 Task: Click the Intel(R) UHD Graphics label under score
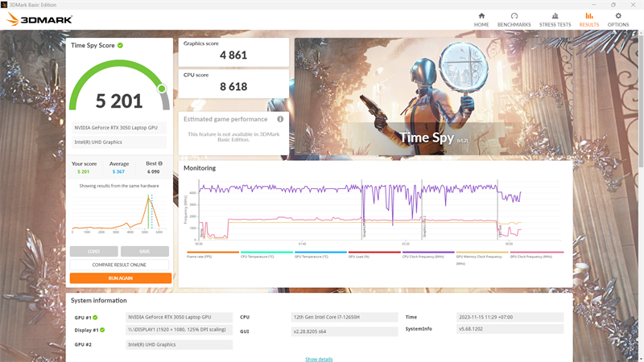pyautogui.click(x=119, y=142)
